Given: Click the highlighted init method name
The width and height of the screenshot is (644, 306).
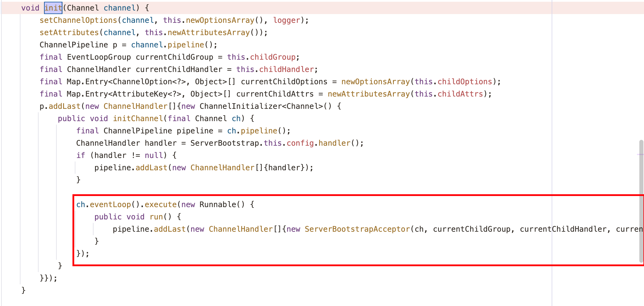Looking at the screenshot, I should [53, 8].
